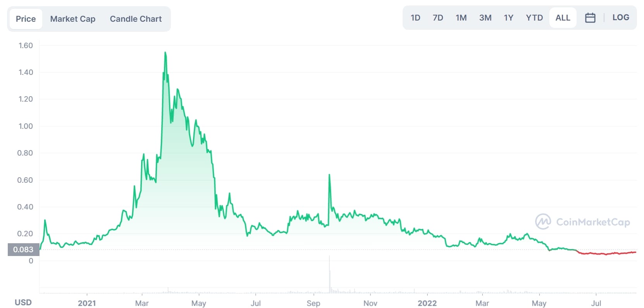644x308 pixels.
Task: Click the 2022 label on time axis
Action: pyautogui.click(x=427, y=303)
